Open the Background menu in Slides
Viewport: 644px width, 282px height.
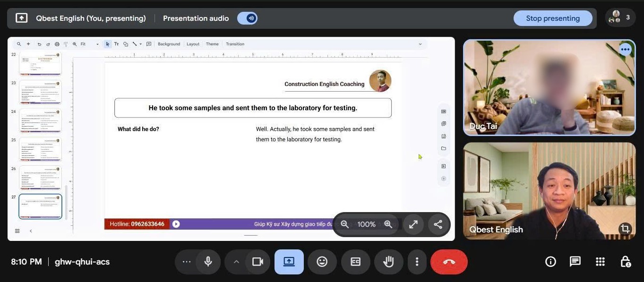tap(169, 44)
